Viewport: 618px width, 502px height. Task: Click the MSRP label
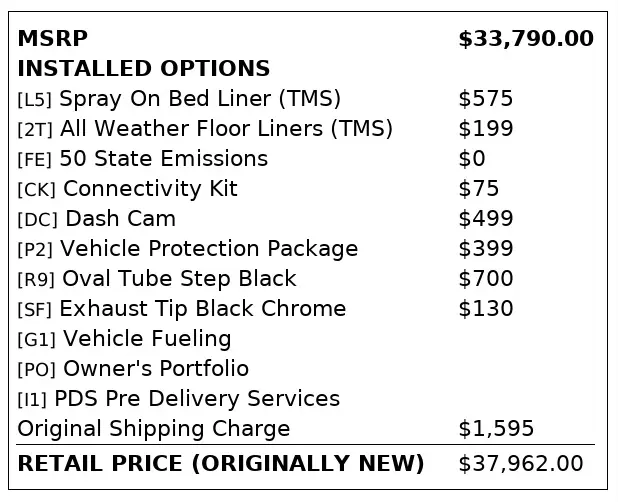(x=53, y=39)
